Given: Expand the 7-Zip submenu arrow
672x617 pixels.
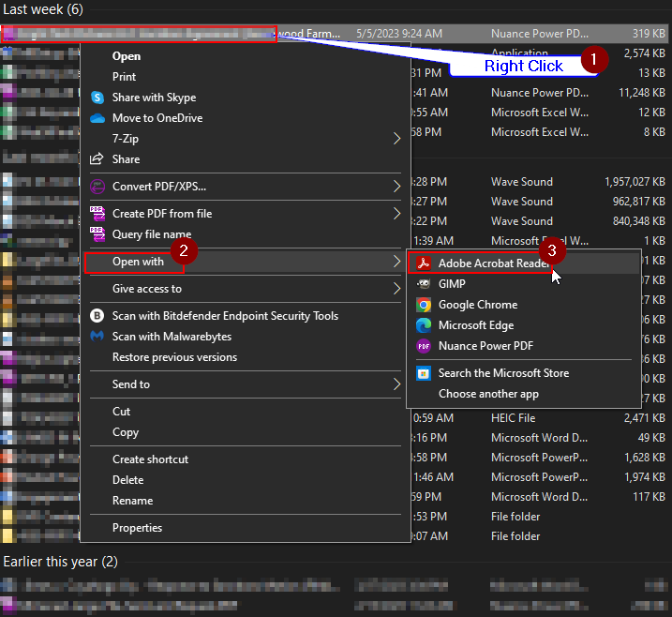Looking at the screenshot, I should tap(396, 139).
